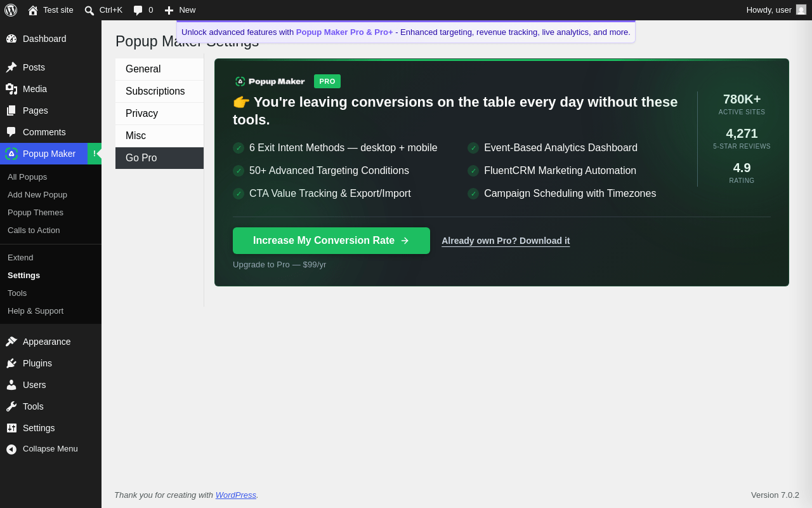Image resolution: width=812 pixels, height=508 pixels.
Task: Click the Tools wrench icon
Action: (x=11, y=406)
